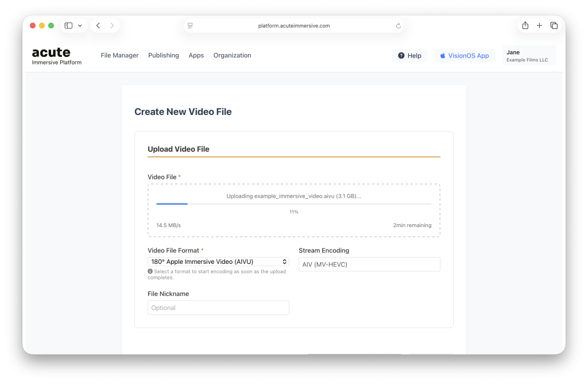
Task: Navigate to the Publishing section
Action: tap(163, 56)
